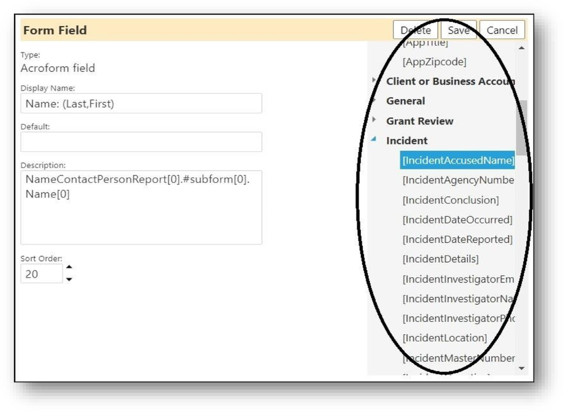Decrease Sort Order with down arrow

[69, 279]
